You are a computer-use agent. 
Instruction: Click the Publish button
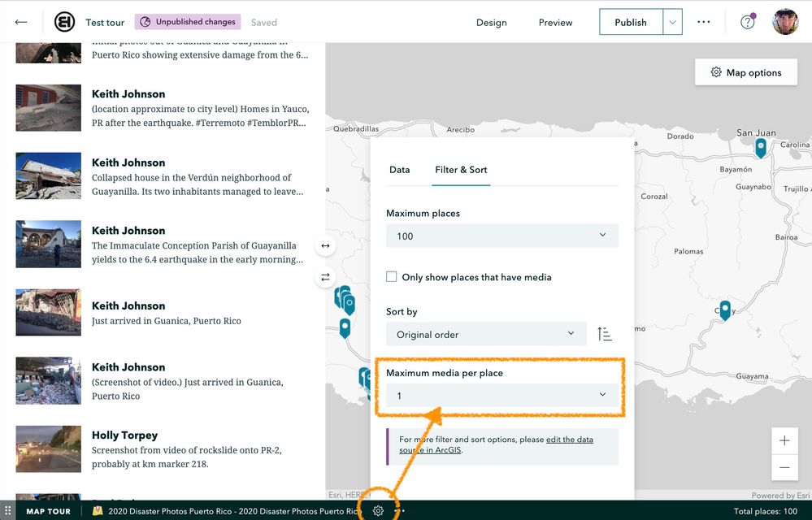click(630, 22)
